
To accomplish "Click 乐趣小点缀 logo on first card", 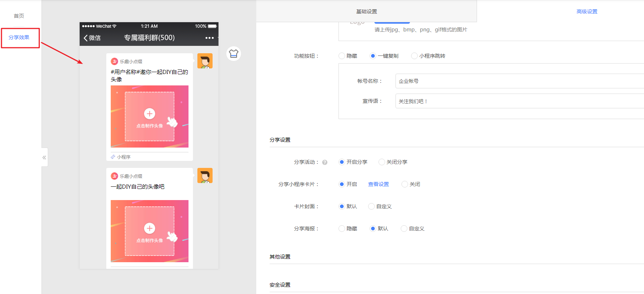I will (x=114, y=61).
